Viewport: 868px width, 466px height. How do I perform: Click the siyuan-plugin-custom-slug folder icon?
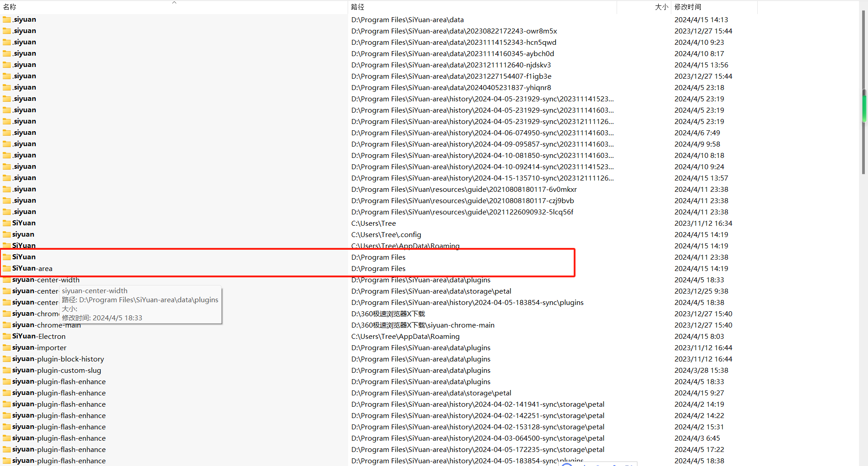point(7,371)
